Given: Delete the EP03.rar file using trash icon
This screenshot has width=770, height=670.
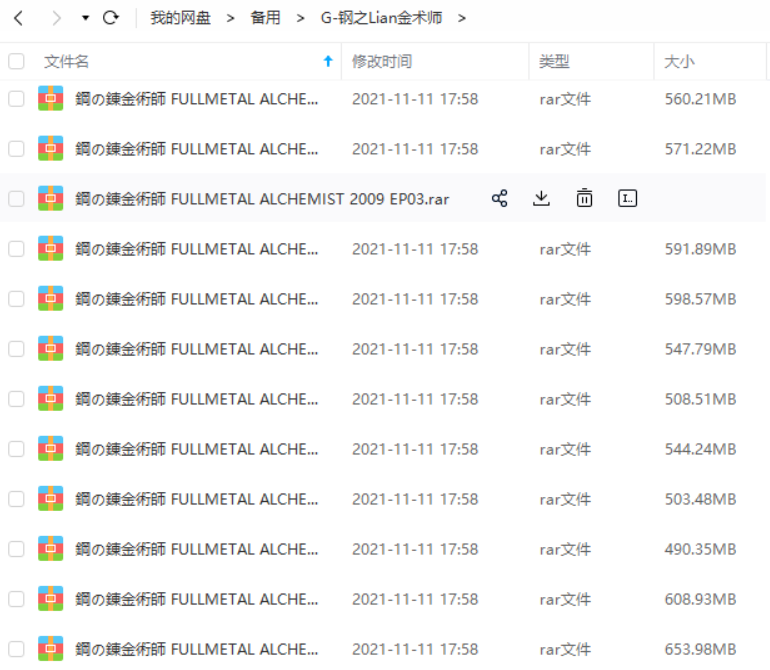Looking at the screenshot, I should (584, 198).
